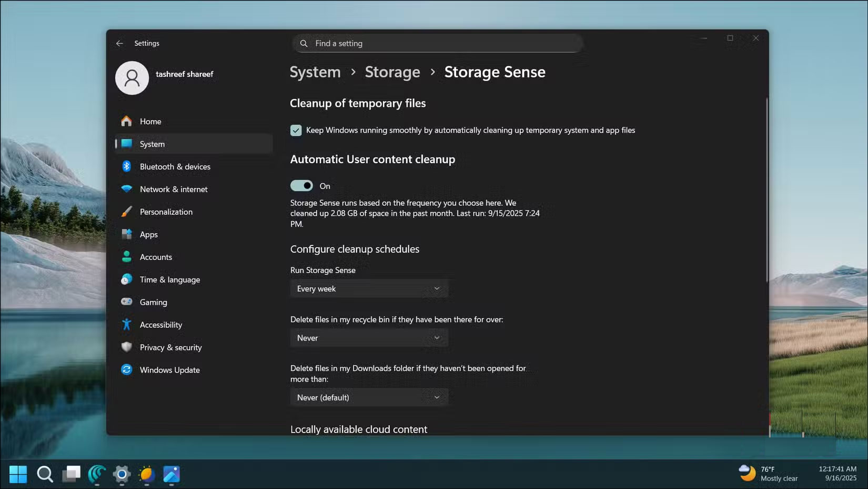Select the Bluetooth & devices icon in sidebar

coord(127,166)
